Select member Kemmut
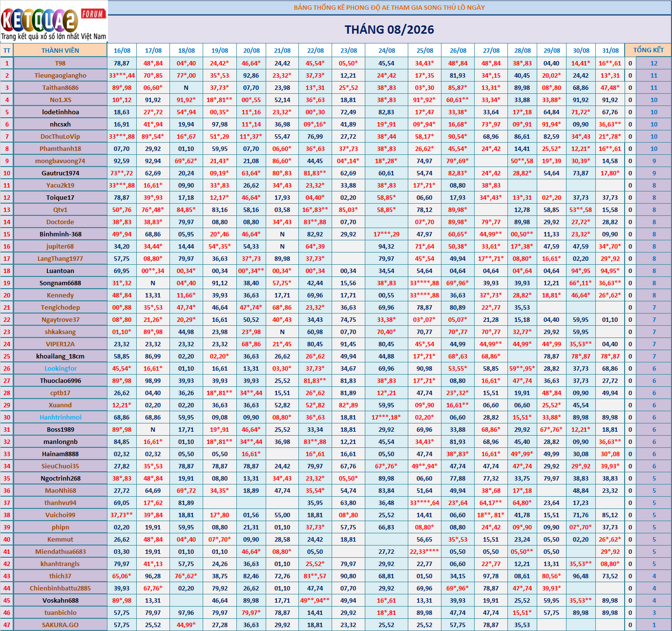The width and height of the screenshot is (672, 631). coord(60,539)
